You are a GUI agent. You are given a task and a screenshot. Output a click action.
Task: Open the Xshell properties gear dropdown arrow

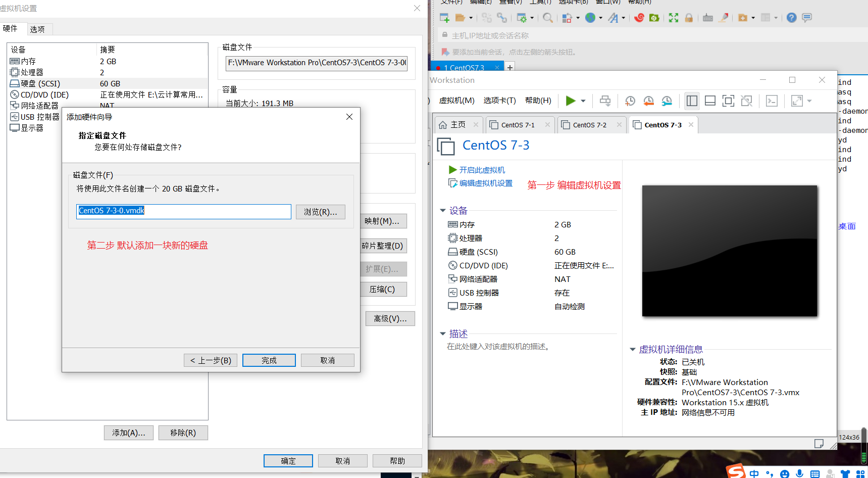[532, 18]
